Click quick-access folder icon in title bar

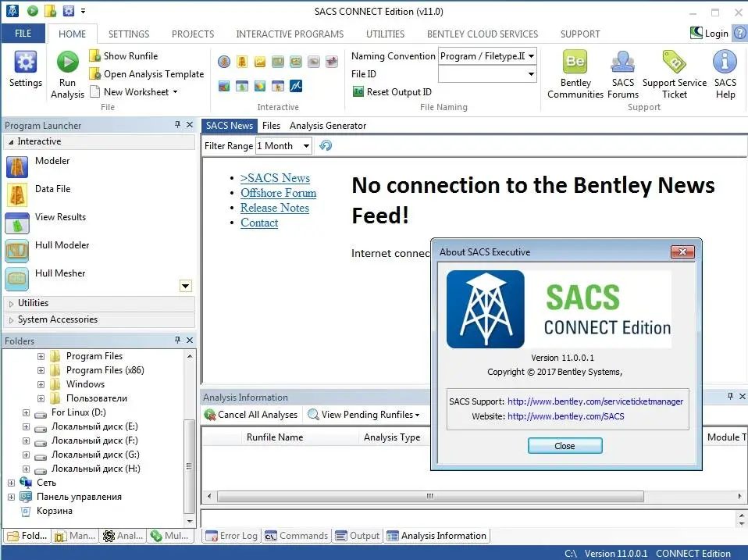[50, 10]
